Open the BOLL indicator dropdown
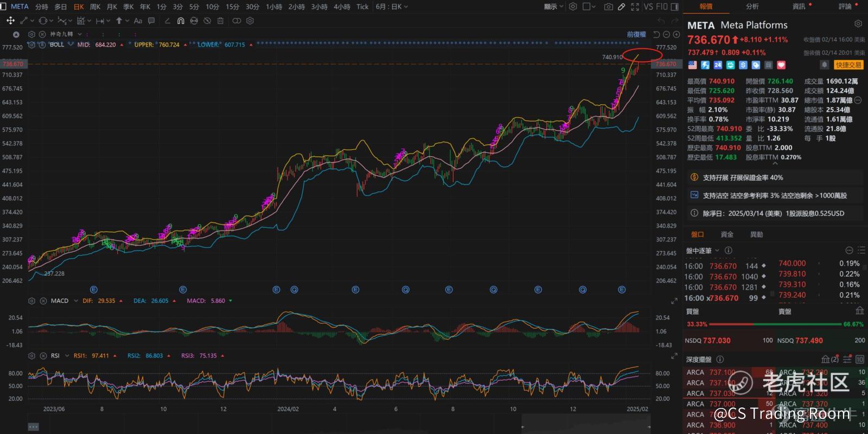The height and width of the screenshot is (434, 868). tap(71, 44)
